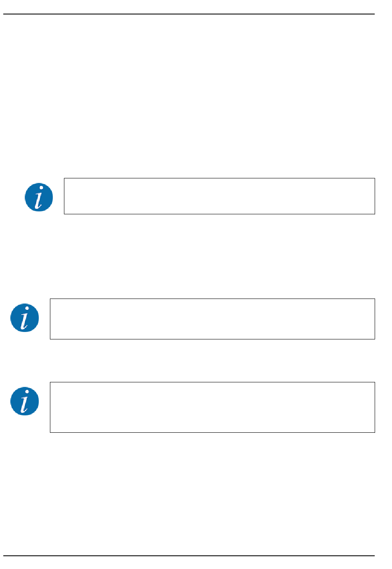The height and width of the screenshot is (569, 392).
Task: Click the header rule line of page
Action: pyautogui.click(x=189, y=14)
